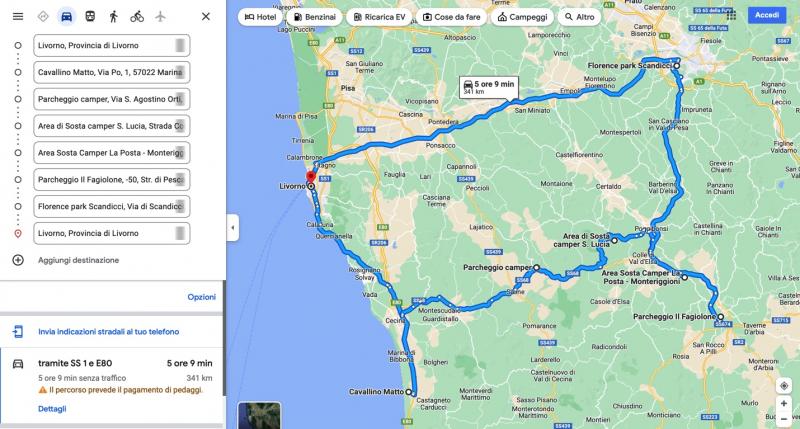Select the public transit travel mode
This screenshot has width=800, height=429.
click(x=90, y=16)
